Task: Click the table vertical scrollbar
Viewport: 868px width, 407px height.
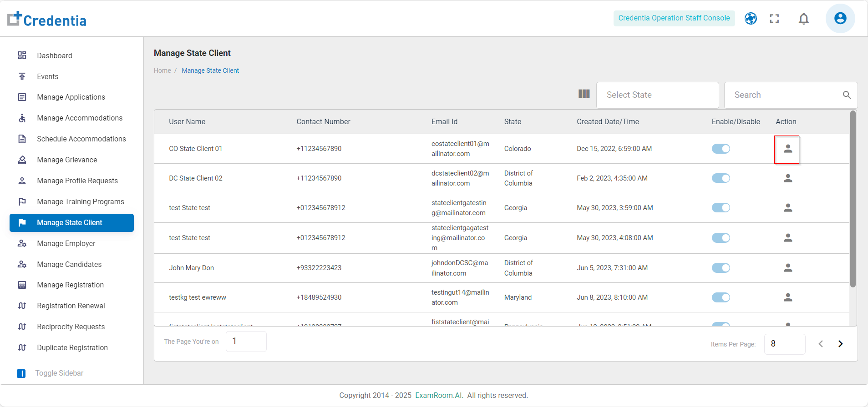Action: tap(853, 199)
